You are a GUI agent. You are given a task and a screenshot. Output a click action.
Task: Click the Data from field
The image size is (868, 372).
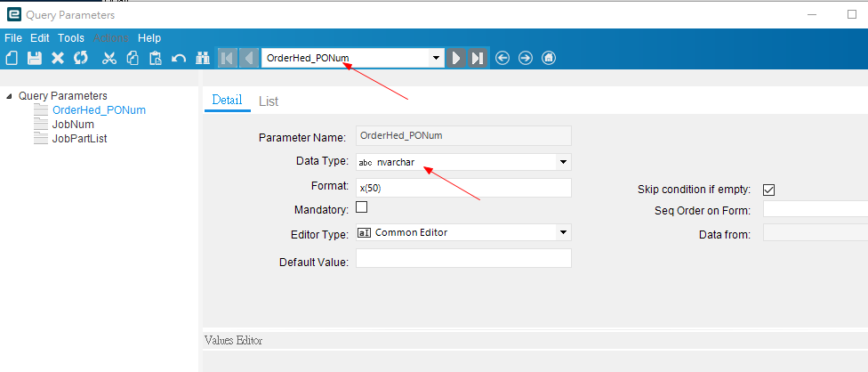816,232
